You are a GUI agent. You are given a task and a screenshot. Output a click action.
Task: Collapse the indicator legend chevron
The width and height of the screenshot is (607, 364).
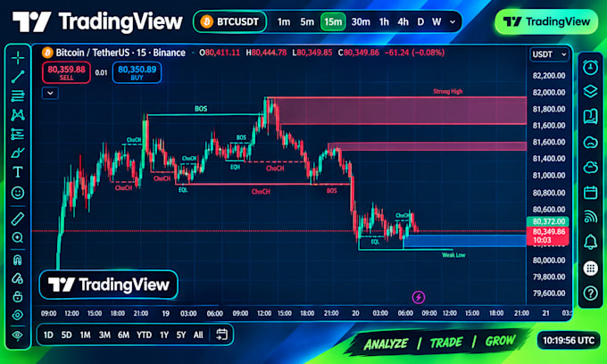click(50, 93)
